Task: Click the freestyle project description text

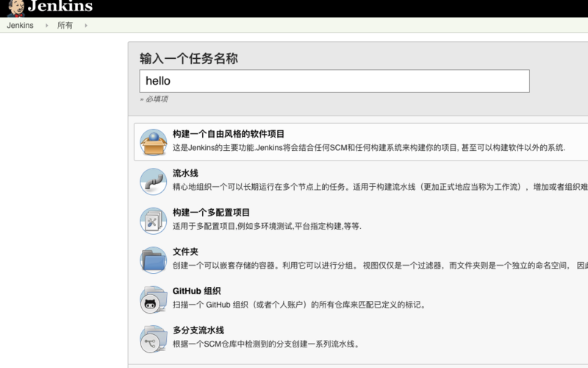Action: (x=369, y=148)
